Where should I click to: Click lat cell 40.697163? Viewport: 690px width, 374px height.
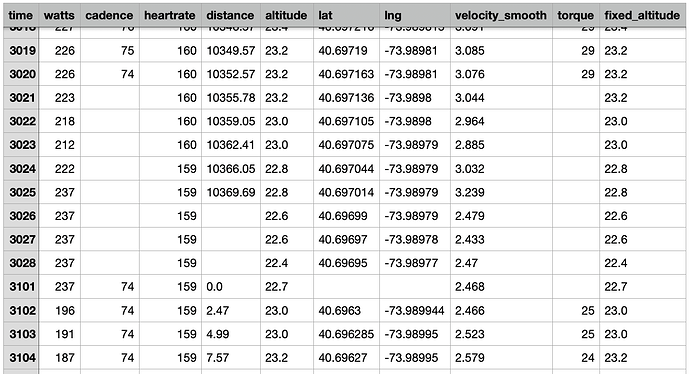(346, 74)
